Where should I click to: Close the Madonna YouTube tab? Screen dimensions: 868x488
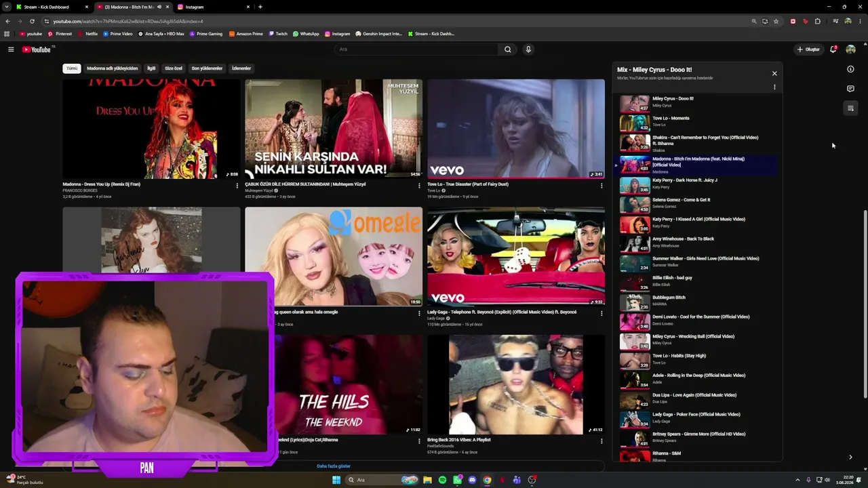point(167,7)
